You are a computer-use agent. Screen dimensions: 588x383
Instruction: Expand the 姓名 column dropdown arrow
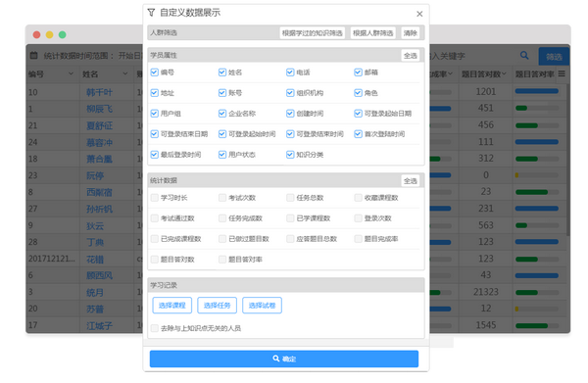coord(125,73)
